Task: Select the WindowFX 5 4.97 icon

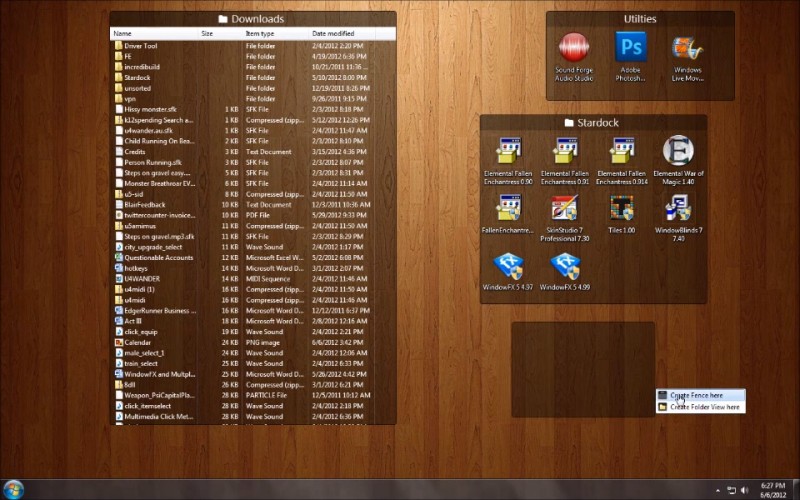Action: (508, 272)
